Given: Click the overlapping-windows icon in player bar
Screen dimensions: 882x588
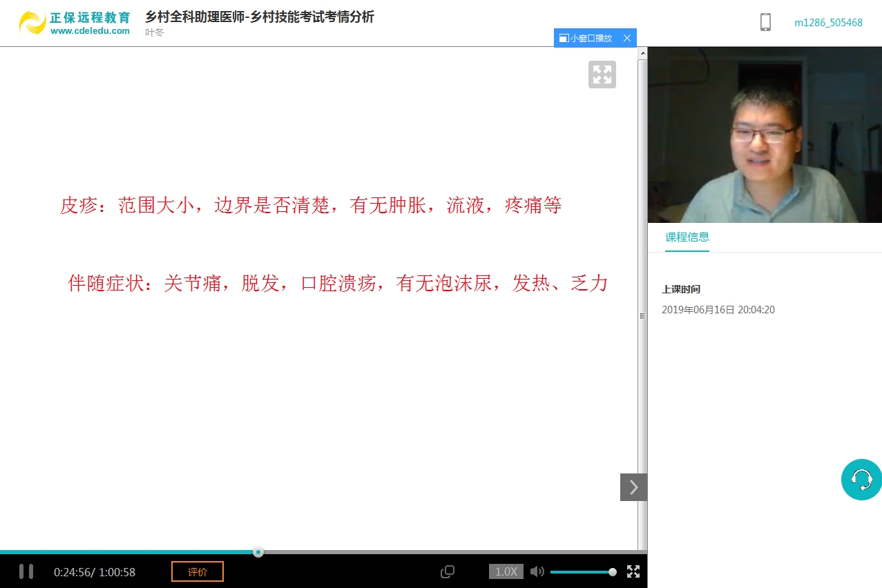Looking at the screenshot, I should 448,571.
